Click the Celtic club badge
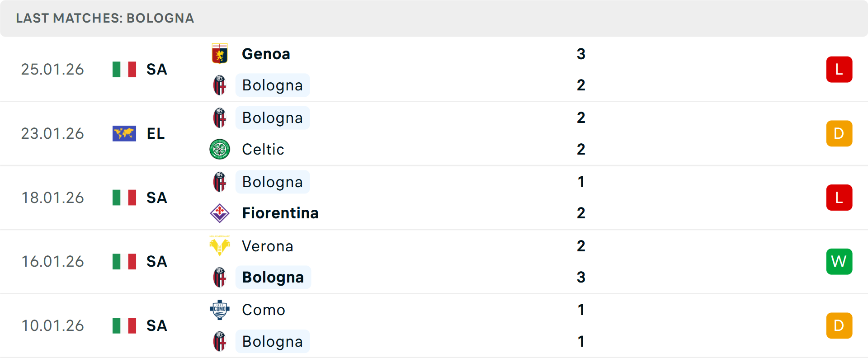Image resolution: width=868 pixels, height=358 pixels. click(219, 149)
